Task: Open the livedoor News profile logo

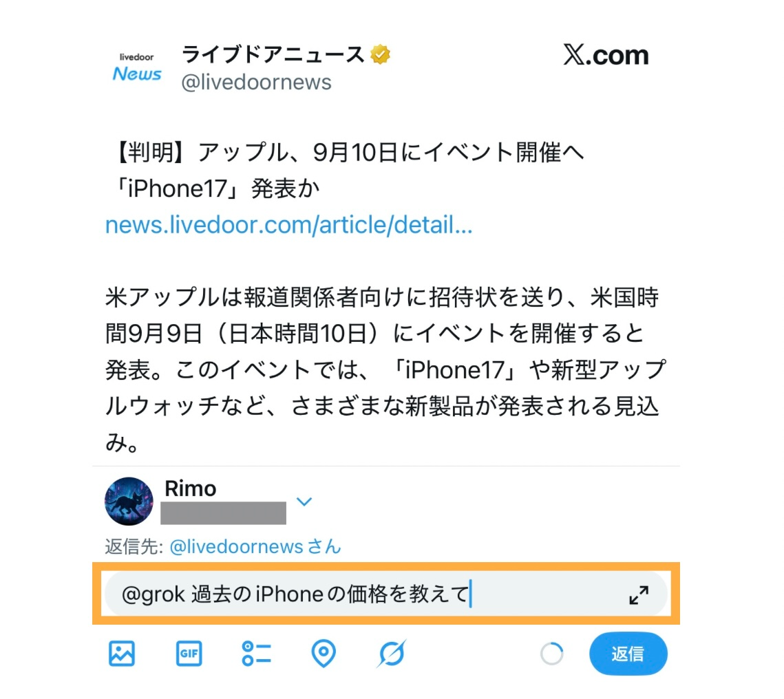Action: 136,67
